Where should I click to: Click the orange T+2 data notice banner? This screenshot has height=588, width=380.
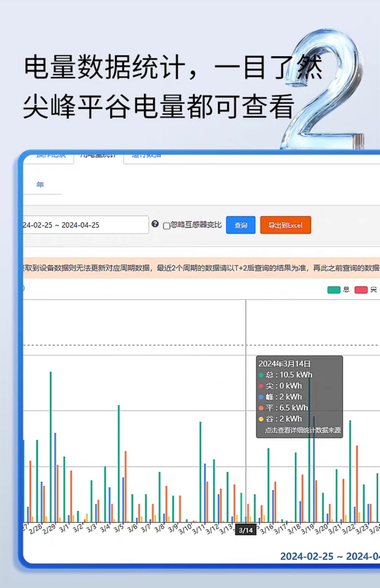click(201, 268)
